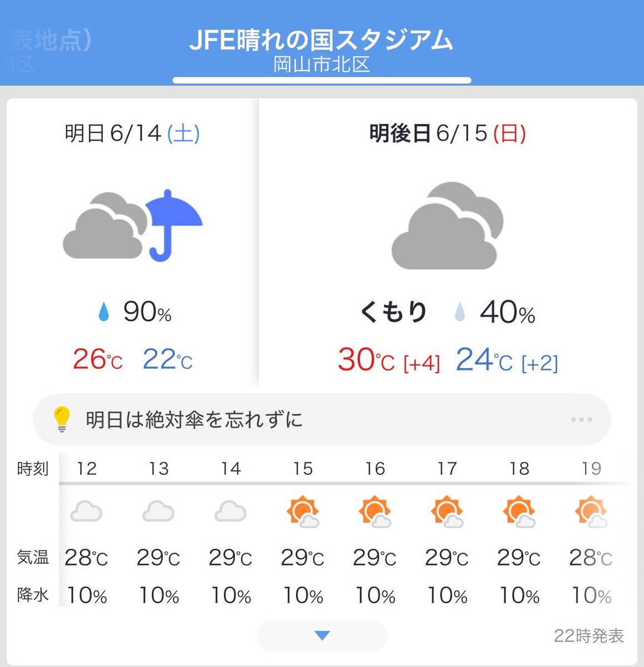Tap the lightbulb tip icon
Image resolution: width=644 pixels, height=667 pixels.
62,420
